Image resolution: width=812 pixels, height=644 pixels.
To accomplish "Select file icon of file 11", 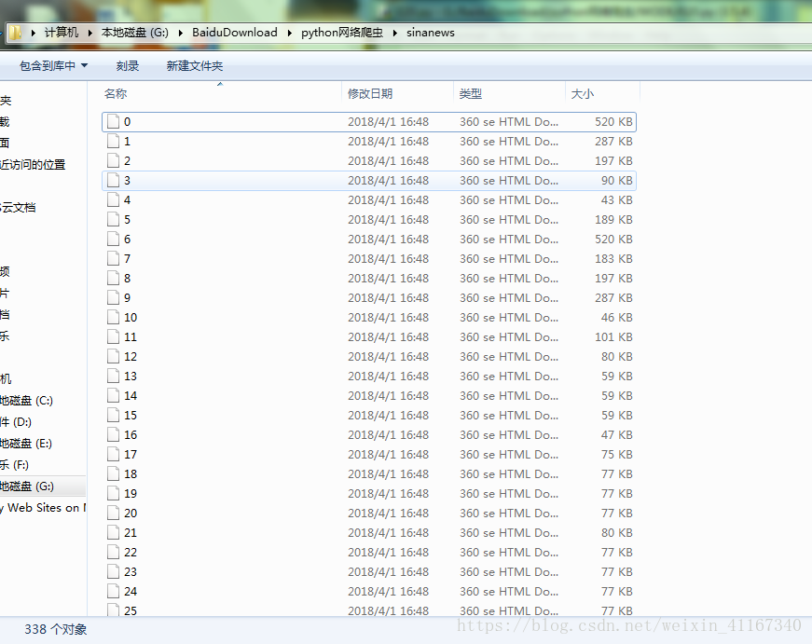I will 113,337.
